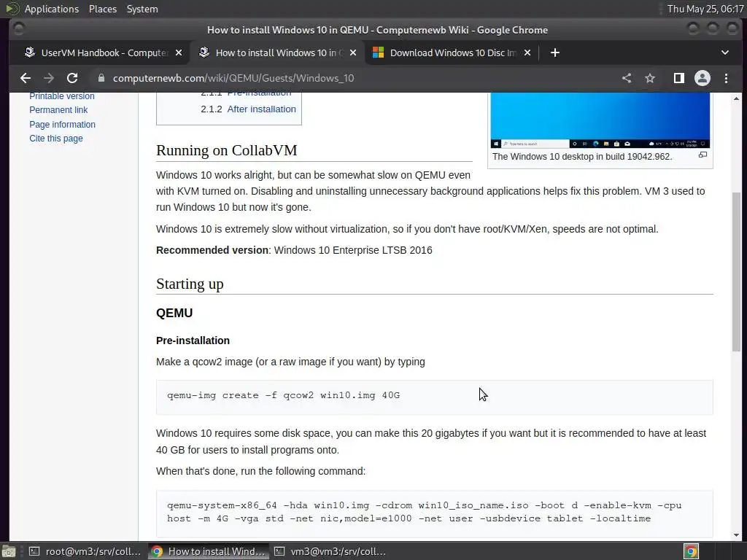This screenshot has width=747, height=560.
Task: Click enlarge icon beside image caption
Action: tap(703, 155)
